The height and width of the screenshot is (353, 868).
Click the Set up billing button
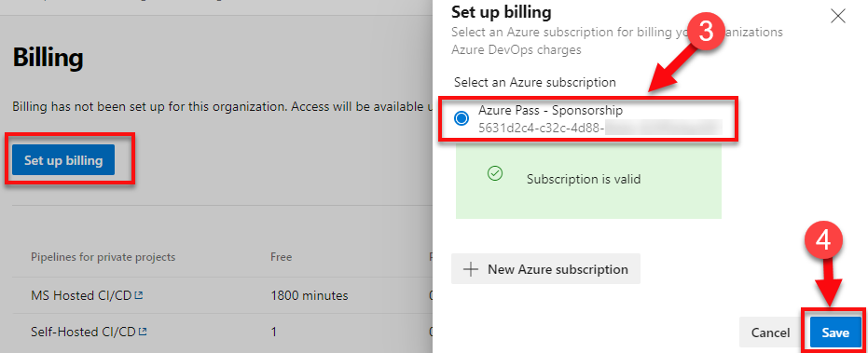63,160
